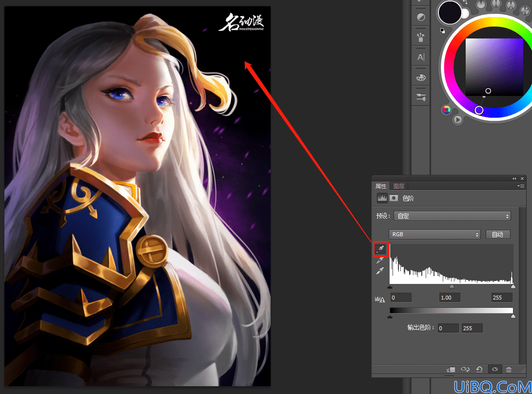Click the view previous state eye icon
532x394 pixels.
point(465,369)
